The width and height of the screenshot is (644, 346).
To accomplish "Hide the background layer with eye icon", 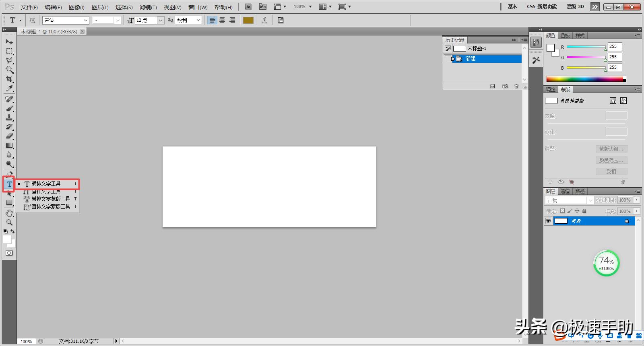I will pyautogui.click(x=548, y=221).
